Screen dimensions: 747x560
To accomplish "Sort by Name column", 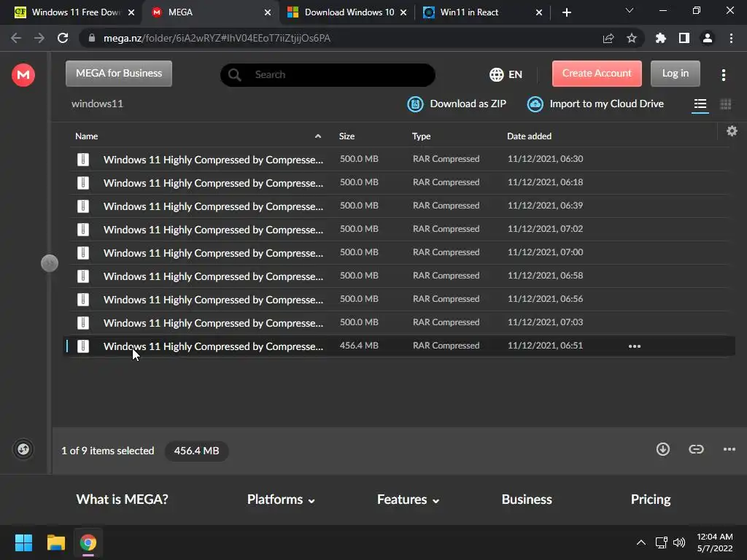I will (86, 136).
